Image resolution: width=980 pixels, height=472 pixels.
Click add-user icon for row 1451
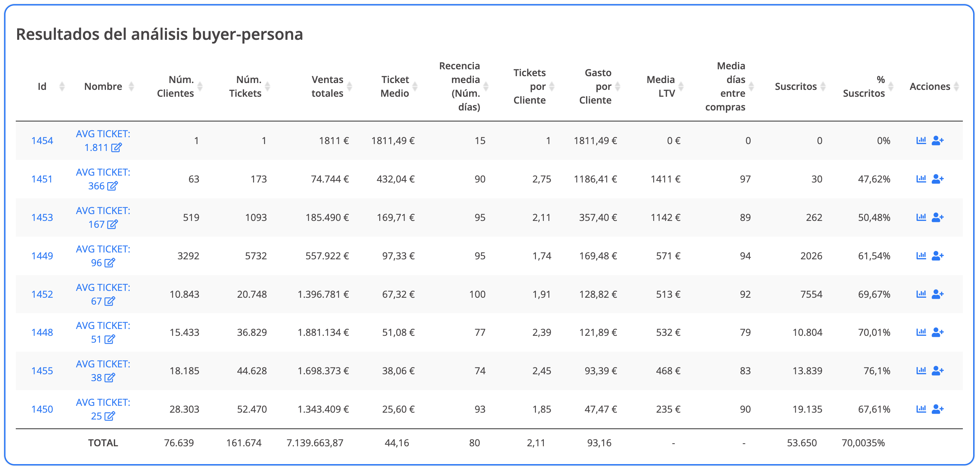click(x=937, y=179)
